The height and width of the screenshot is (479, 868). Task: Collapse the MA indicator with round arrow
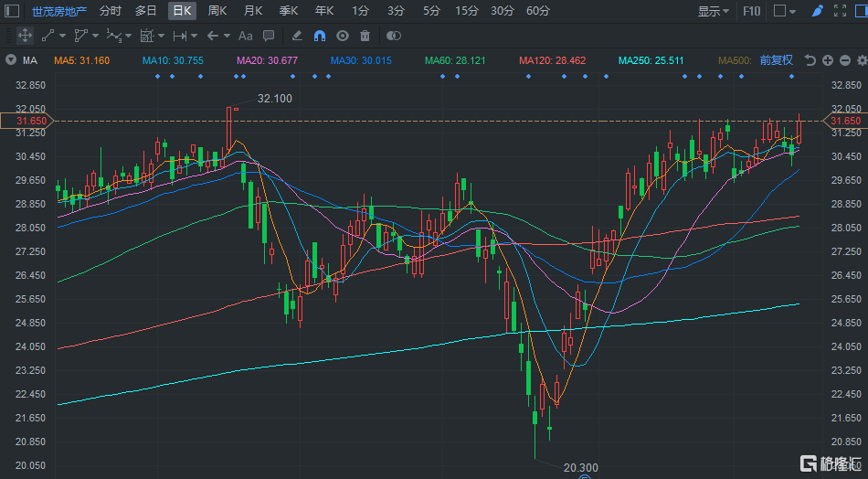(11, 59)
